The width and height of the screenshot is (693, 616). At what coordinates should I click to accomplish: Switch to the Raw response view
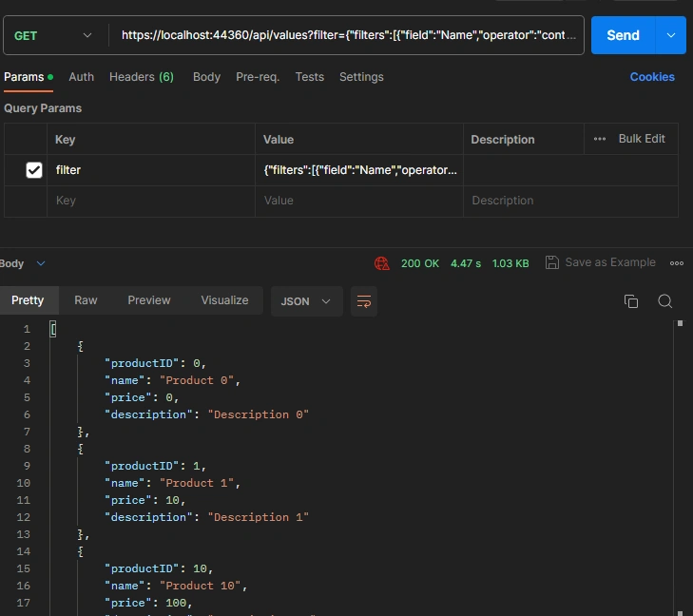click(x=86, y=300)
